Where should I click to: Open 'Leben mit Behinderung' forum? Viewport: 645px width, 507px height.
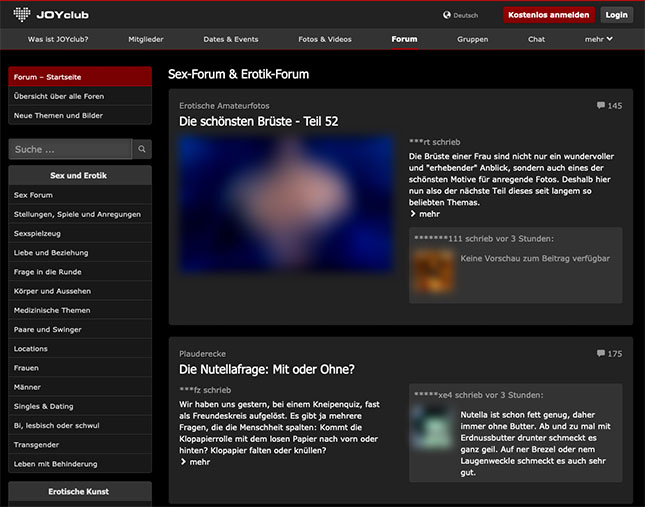pyautogui.click(x=80, y=464)
